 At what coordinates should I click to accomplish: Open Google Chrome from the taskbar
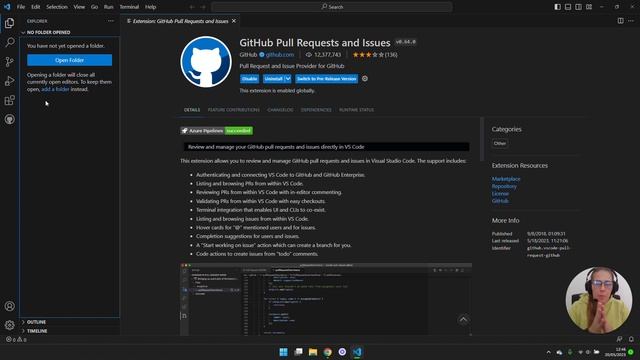(x=328, y=352)
